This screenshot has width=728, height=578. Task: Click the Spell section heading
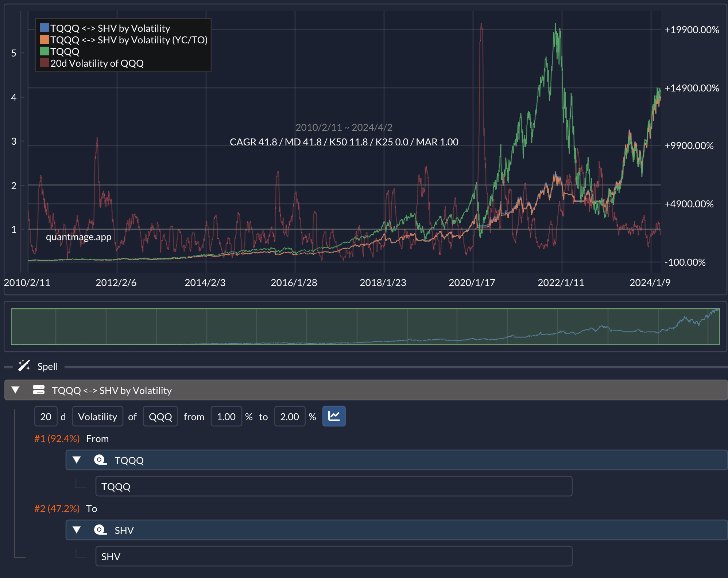(x=47, y=366)
